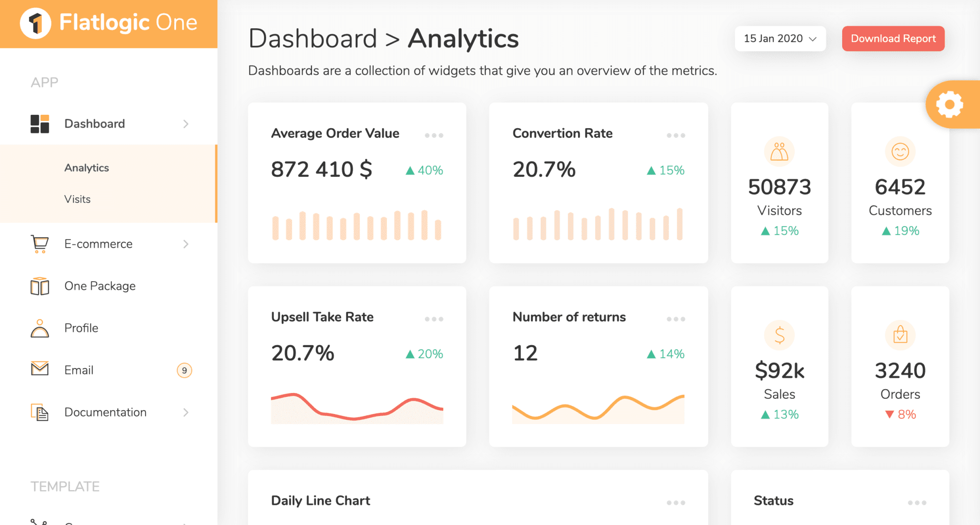Open options for Average Order Value widget
This screenshot has width=980, height=525.
click(x=434, y=135)
